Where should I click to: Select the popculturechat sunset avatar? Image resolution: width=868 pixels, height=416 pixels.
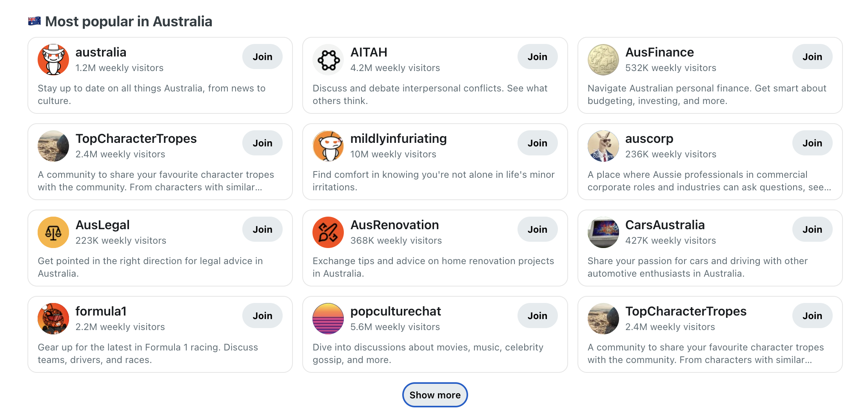click(328, 319)
